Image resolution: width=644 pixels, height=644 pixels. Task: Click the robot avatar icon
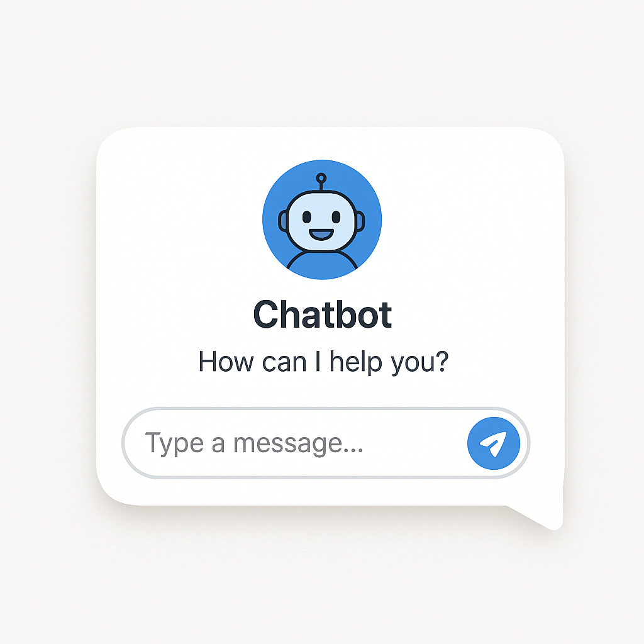coord(322,219)
